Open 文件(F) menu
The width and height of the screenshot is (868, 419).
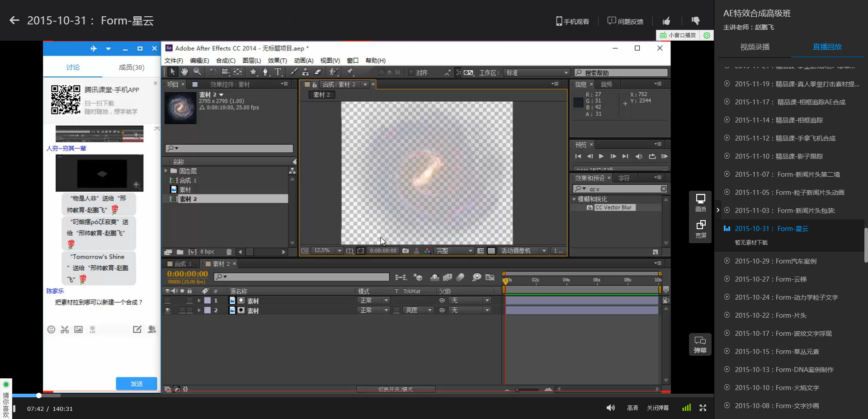click(174, 61)
